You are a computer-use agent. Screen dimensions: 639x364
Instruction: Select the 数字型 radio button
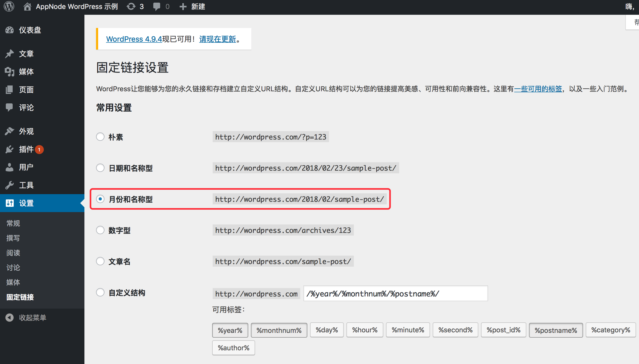(x=100, y=230)
